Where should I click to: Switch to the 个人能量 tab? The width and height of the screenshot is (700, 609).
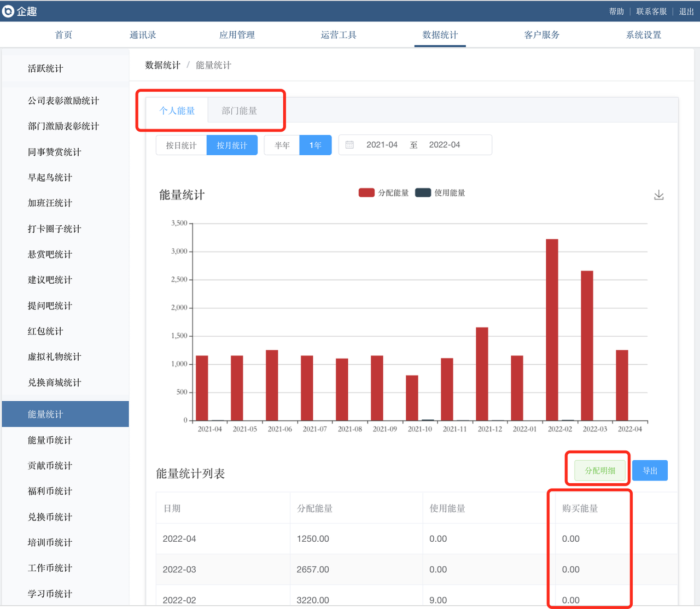pos(177,111)
